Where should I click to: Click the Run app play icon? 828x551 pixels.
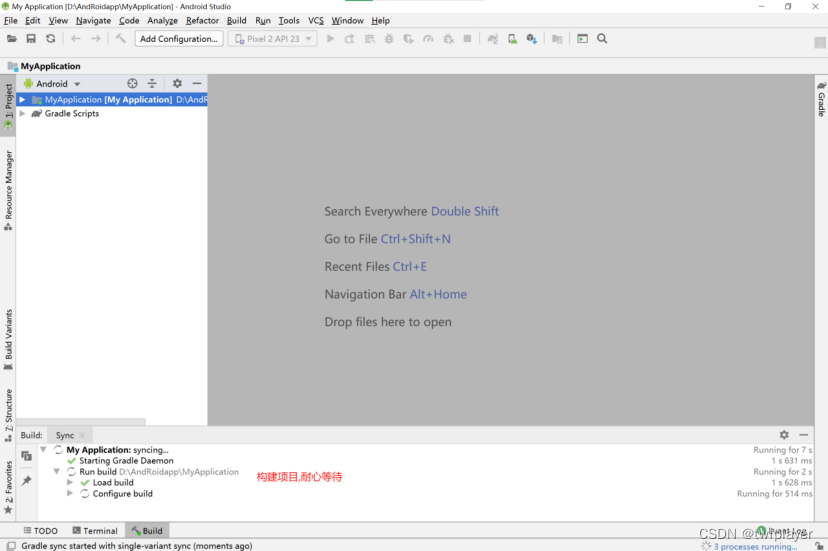[331, 39]
